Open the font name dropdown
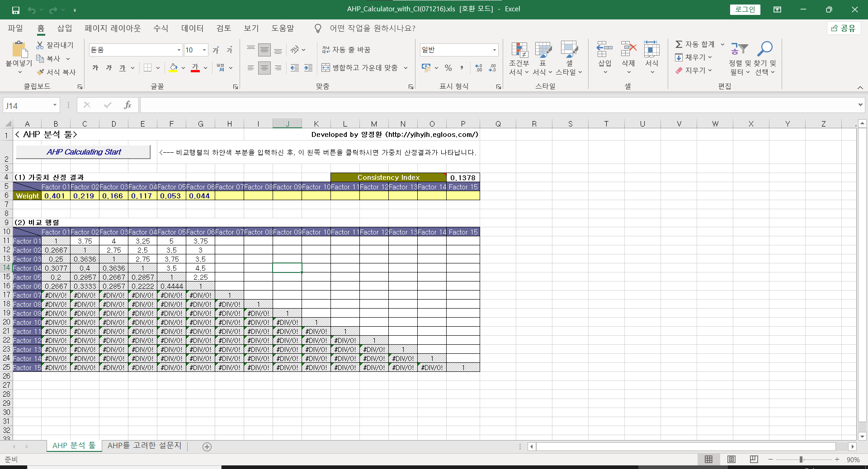The height and width of the screenshot is (469, 868). (179, 50)
